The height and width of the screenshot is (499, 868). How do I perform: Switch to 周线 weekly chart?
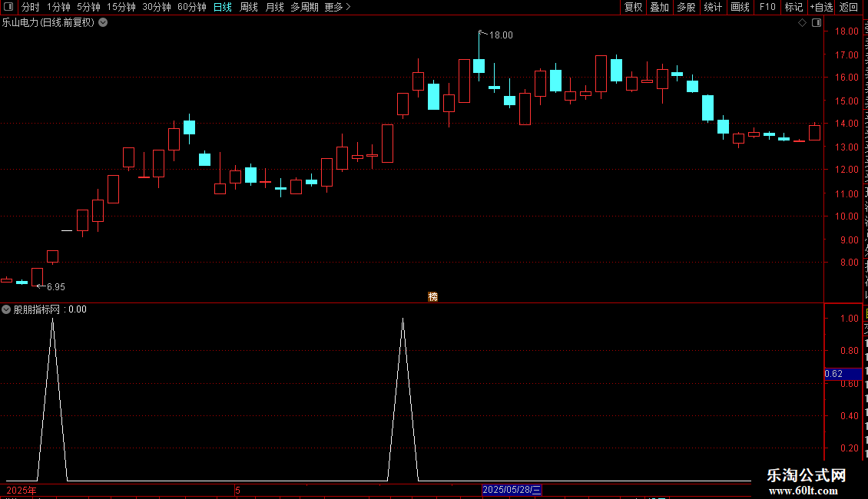(249, 7)
